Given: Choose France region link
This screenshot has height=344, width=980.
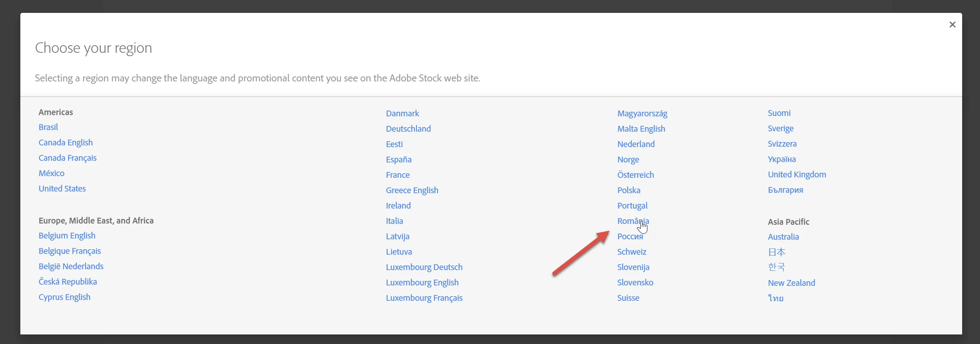Looking at the screenshot, I should 397,175.
